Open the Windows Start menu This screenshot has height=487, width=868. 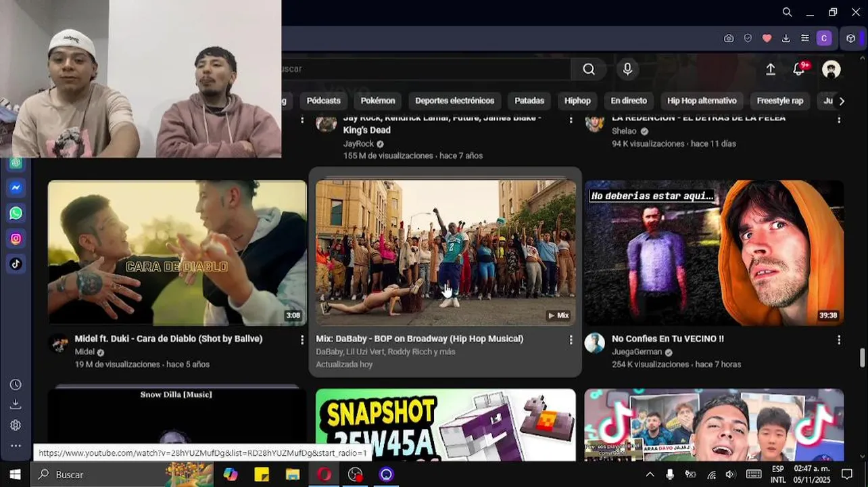click(15, 474)
